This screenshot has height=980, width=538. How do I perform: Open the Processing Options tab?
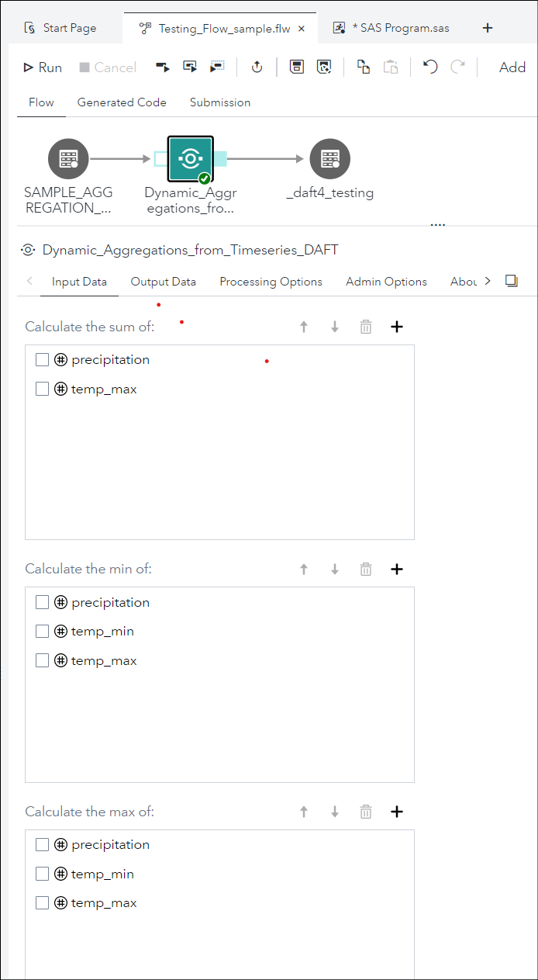(271, 281)
